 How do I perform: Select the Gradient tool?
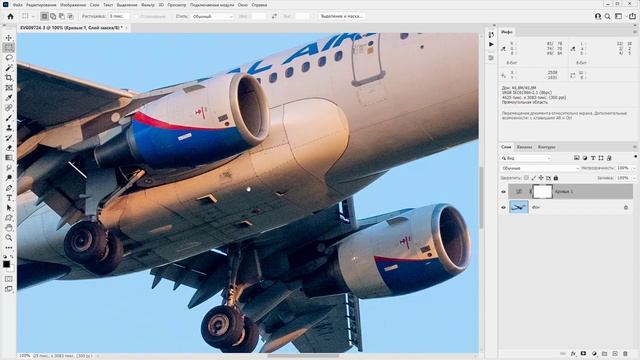tap(9, 158)
